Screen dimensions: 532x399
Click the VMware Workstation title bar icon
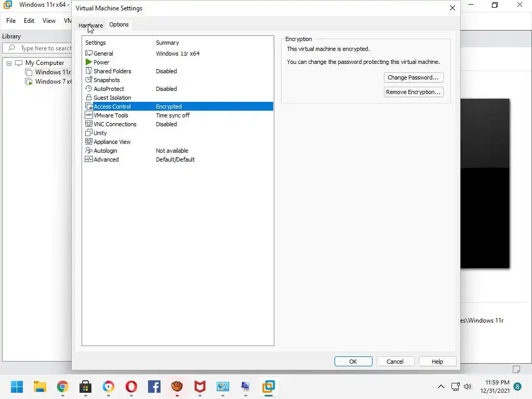click(x=7, y=4)
